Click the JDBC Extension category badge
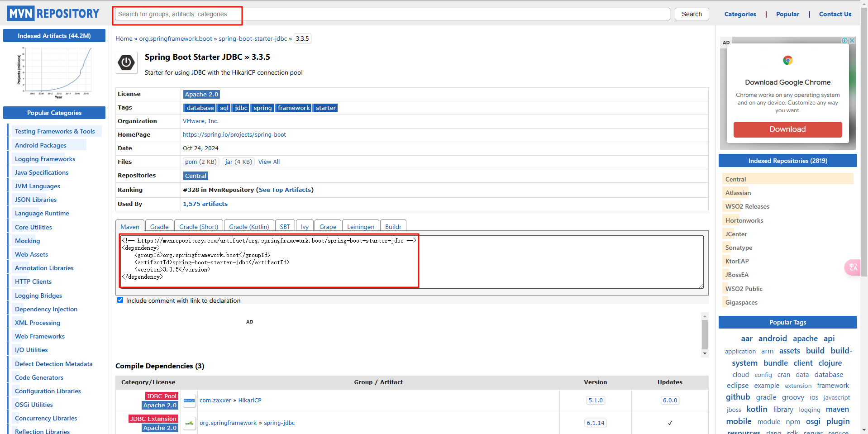 [153, 419]
